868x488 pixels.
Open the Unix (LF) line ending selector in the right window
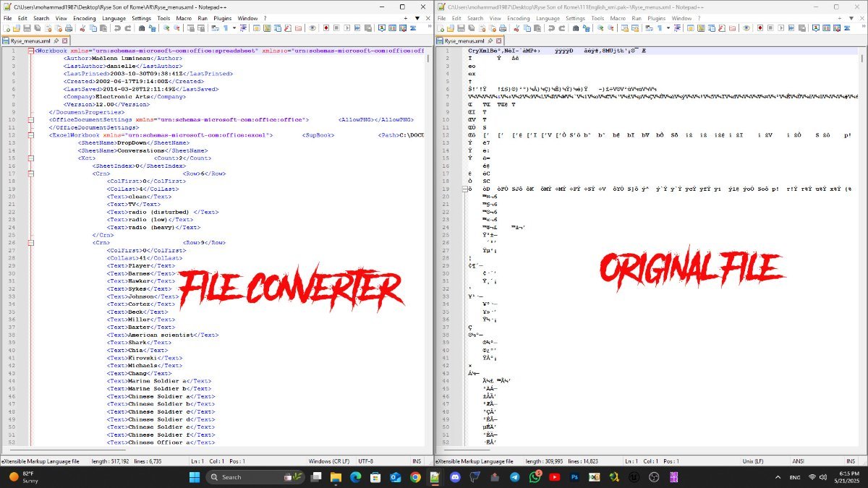754,461
